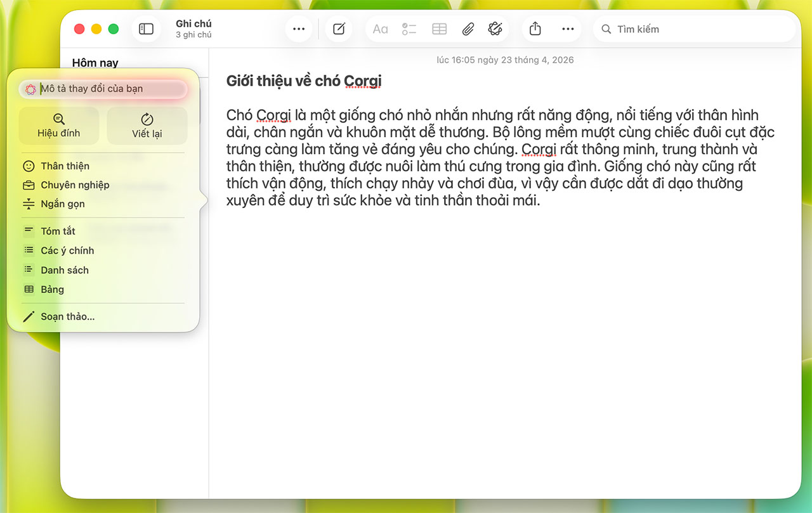Create a new note with compose icon
The width and height of the screenshot is (812, 513).
[x=339, y=29]
